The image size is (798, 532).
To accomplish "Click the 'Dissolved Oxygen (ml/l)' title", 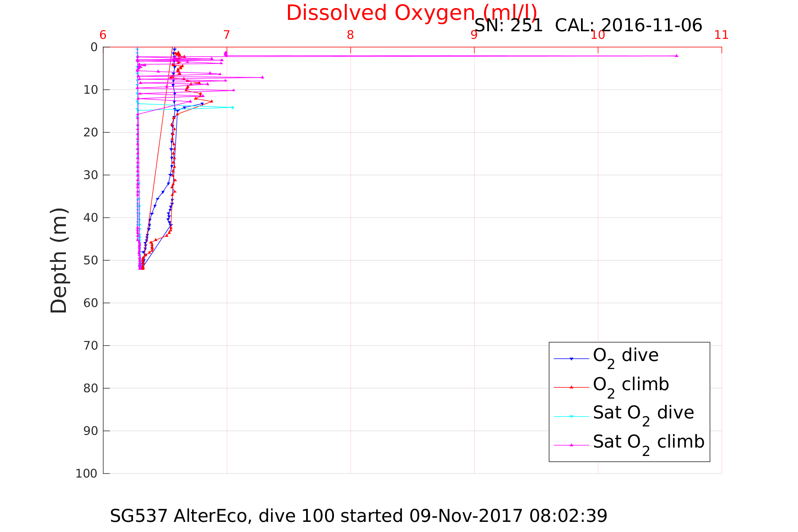I will [412, 13].
